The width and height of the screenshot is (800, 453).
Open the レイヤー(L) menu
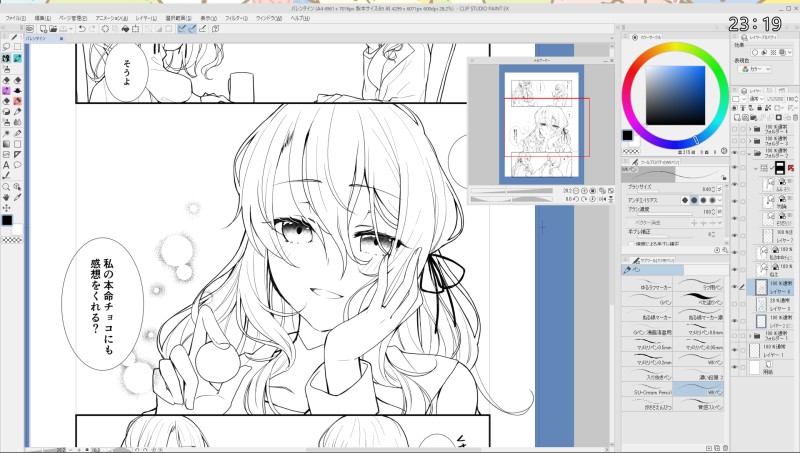pos(146,18)
